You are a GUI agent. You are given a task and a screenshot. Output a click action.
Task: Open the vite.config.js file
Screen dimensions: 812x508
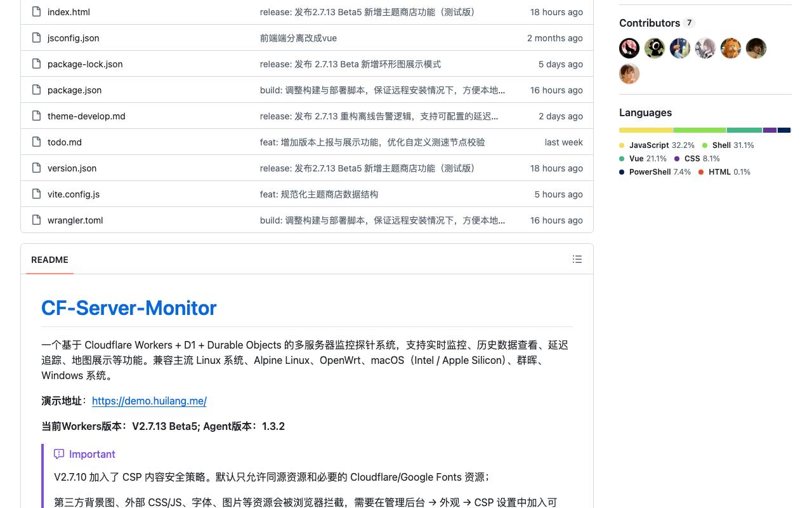[74, 194]
